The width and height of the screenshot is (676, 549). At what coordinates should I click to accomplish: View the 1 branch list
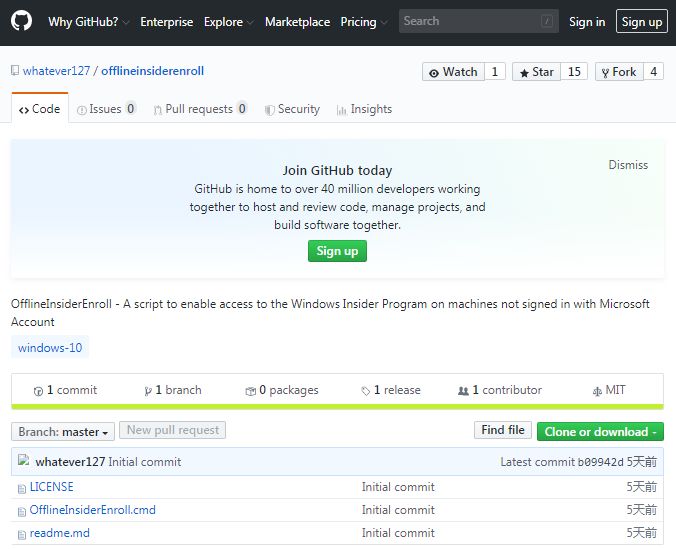coord(172,390)
